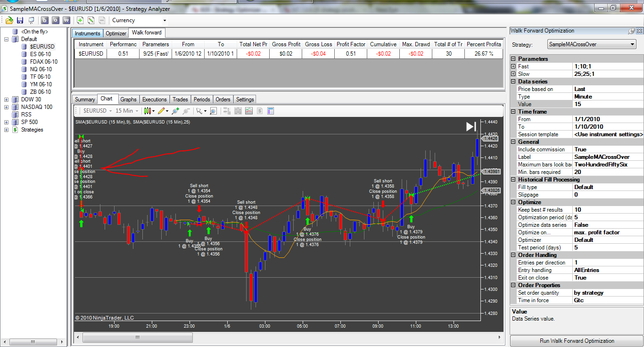Viewport: 644px width, 347px height.
Task: Click the indicators line-chart icon
Action: click(248, 111)
